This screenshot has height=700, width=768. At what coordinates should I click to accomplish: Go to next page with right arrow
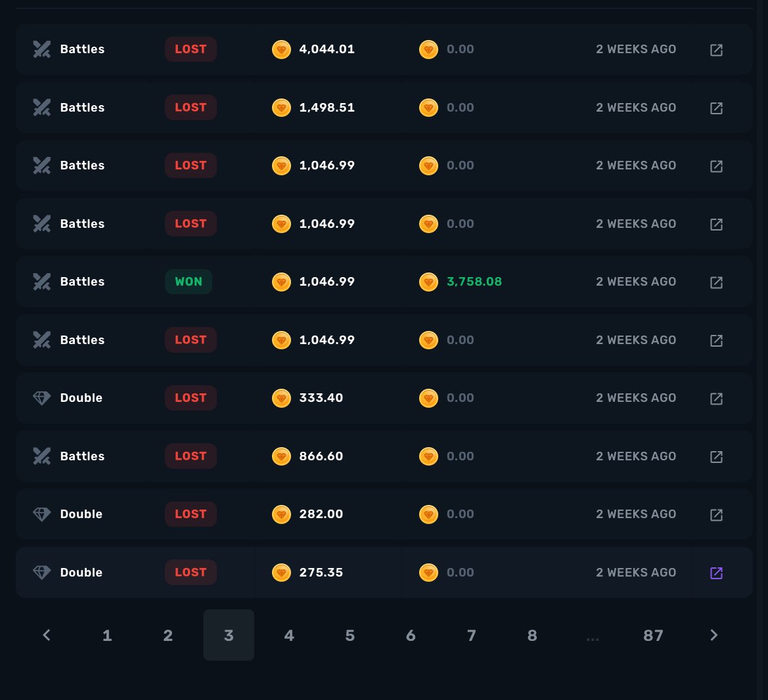pyautogui.click(x=713, y=635)
